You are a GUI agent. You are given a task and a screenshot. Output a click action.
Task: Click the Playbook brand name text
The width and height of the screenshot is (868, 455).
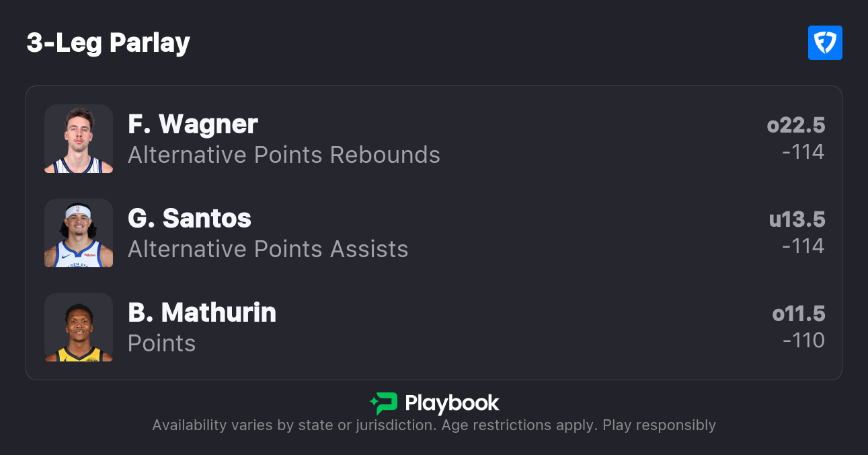click(x=452, y=403)
